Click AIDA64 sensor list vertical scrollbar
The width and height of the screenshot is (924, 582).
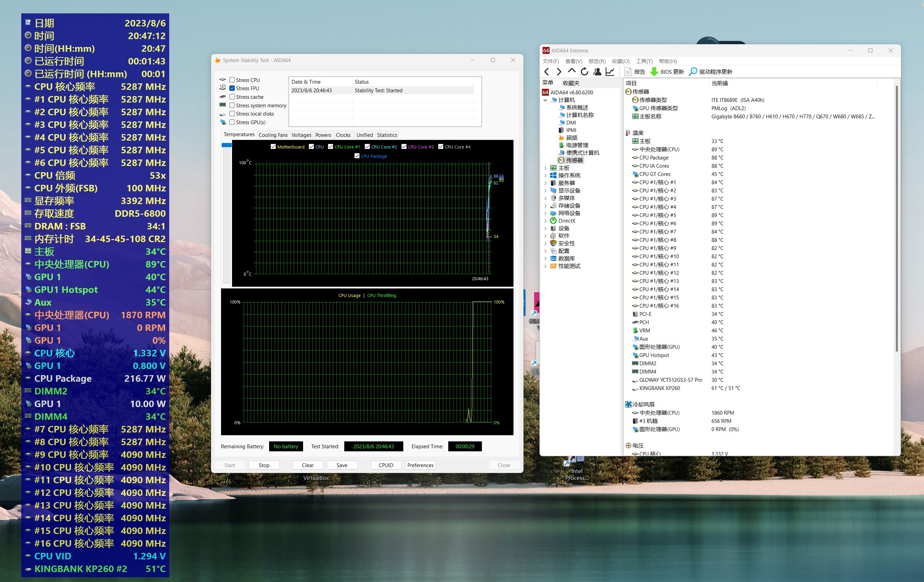(x=897, y=218)
